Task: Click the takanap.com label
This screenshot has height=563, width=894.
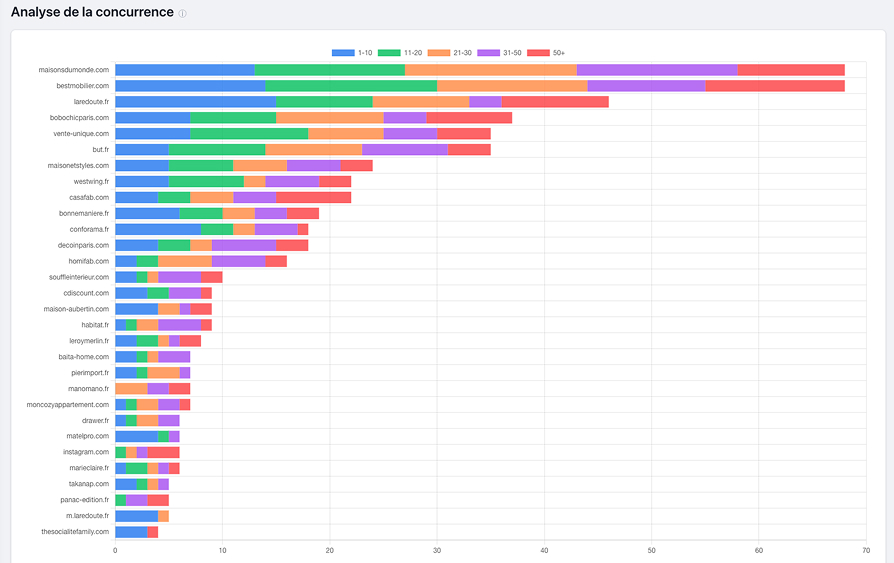Action: [89, 484]
